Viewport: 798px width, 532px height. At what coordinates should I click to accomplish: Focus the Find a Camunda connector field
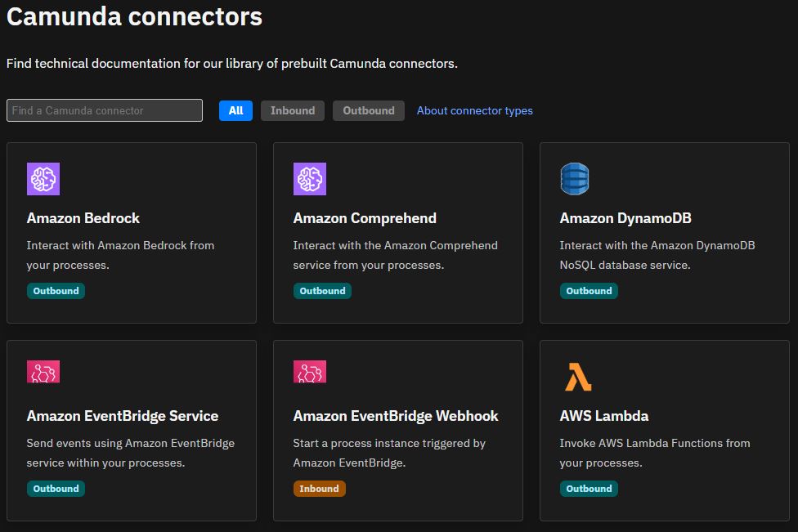pos(105,110)
